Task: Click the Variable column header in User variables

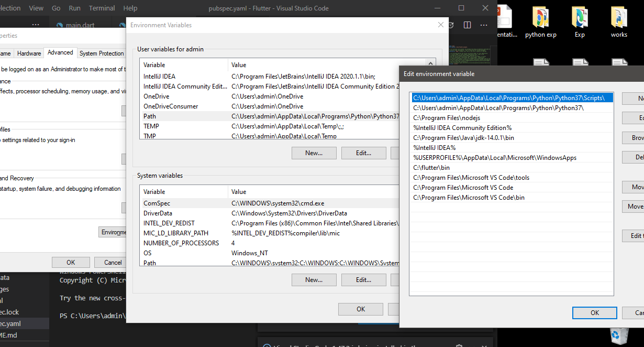Action: point(184,65)
